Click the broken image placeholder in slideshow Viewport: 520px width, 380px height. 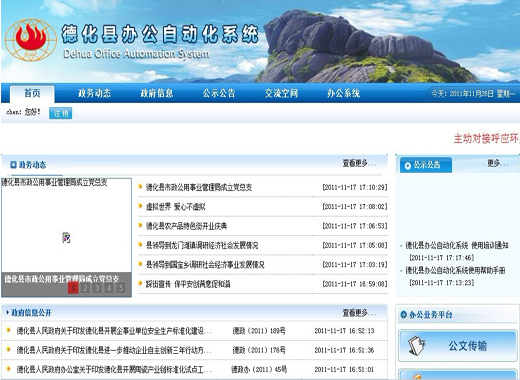(x=66, y=237)
